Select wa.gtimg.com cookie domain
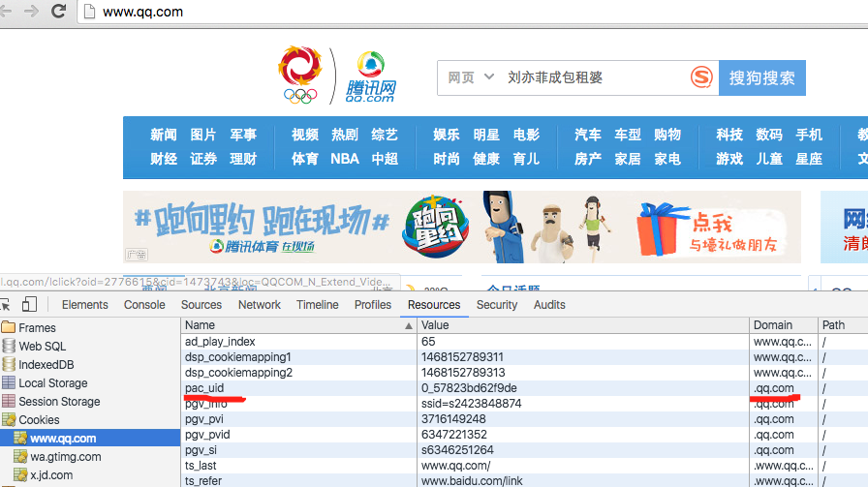Viewport: 868px width, 487px height. pos(65,457)
